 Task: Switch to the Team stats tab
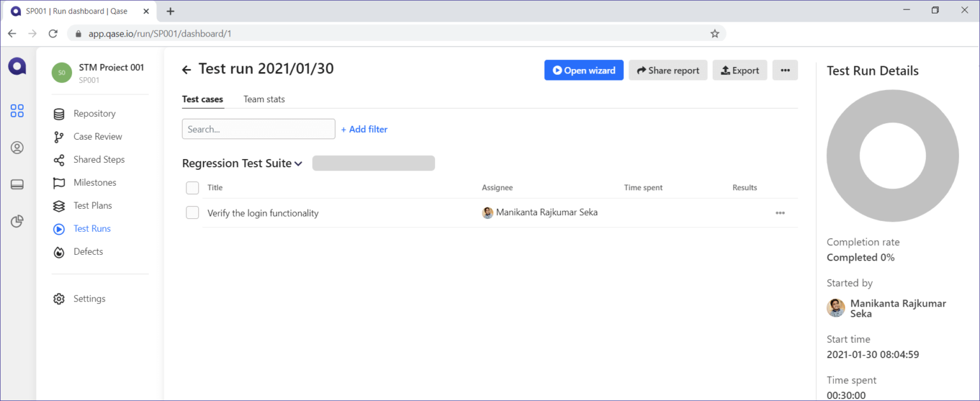tap(264, 99)
